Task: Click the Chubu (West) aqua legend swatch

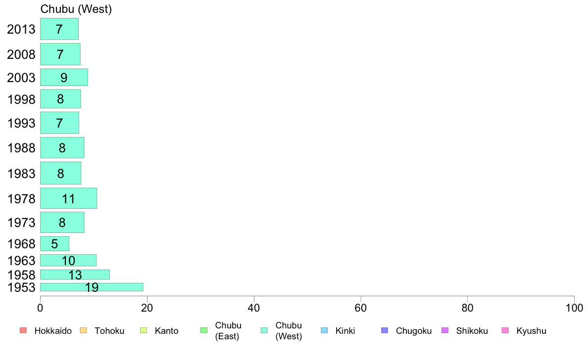Action: (264, 330)
